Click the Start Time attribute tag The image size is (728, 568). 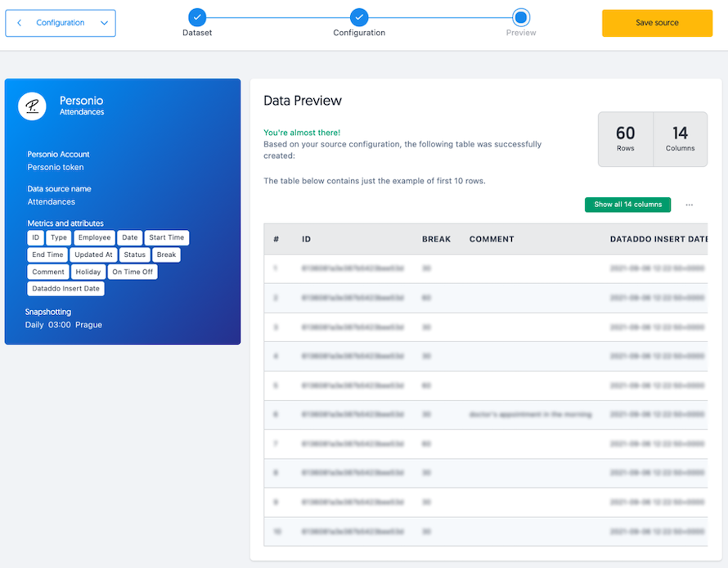click(167, 237)
